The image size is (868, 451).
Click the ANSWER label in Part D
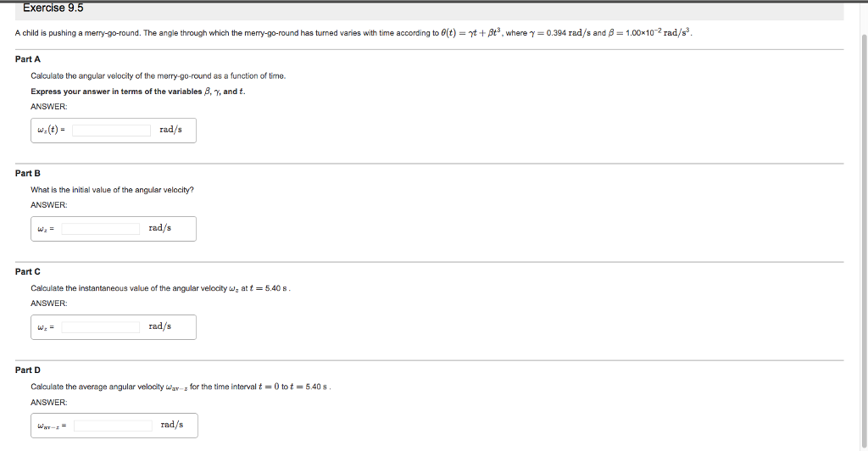[48, 402]
